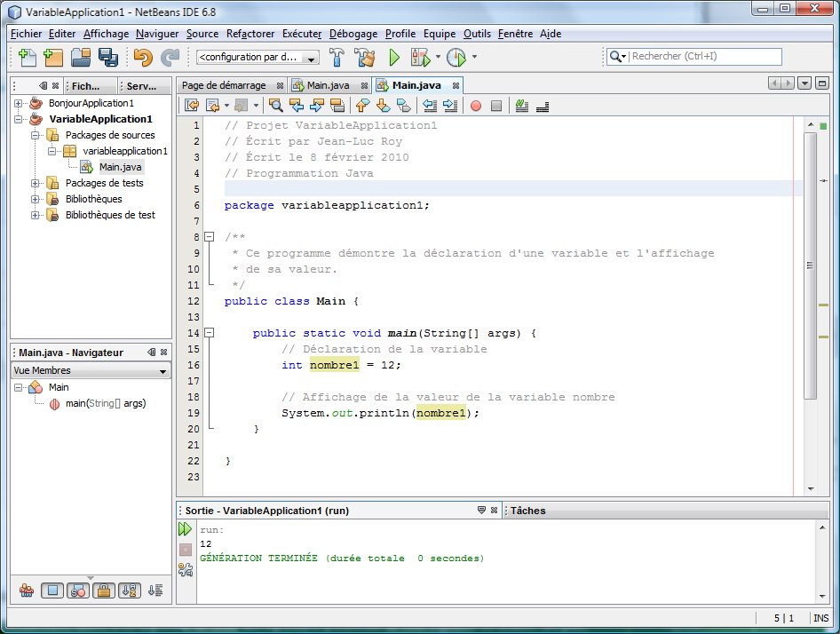The width and height of the screenshot is (840, 634).
Task: Switch to the Fich... tab
Action: (x=86, y=86)
